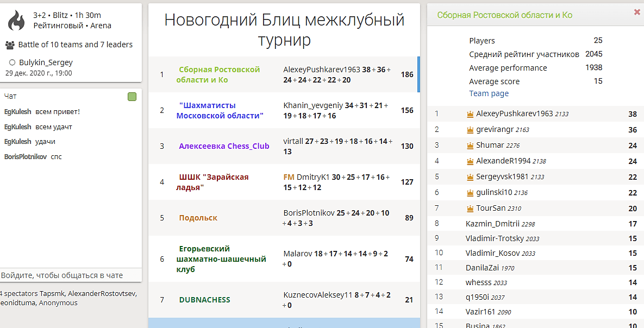This screenshot has width=644, height=328.
Task: Open the Алексеевка Chess_Club team row
Action: pyautogui.click(x=224, y=146)
